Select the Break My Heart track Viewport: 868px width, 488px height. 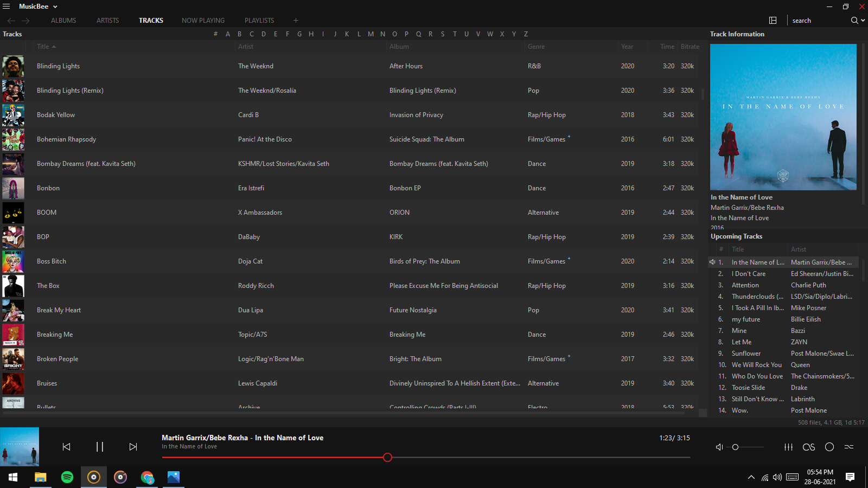click(x=350, y=310)
